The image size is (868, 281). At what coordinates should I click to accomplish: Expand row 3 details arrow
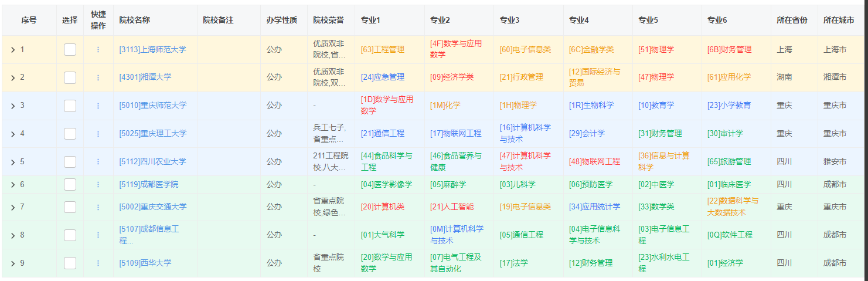coord(13,106)
